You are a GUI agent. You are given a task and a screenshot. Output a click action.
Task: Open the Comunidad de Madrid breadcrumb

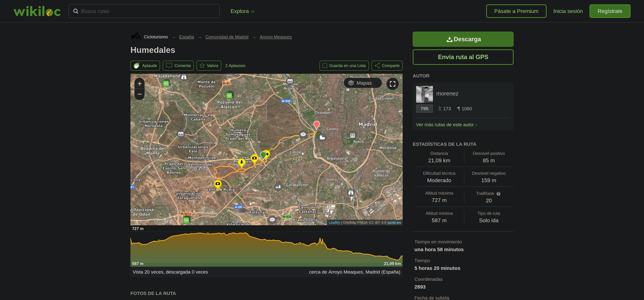pos(227,37)
